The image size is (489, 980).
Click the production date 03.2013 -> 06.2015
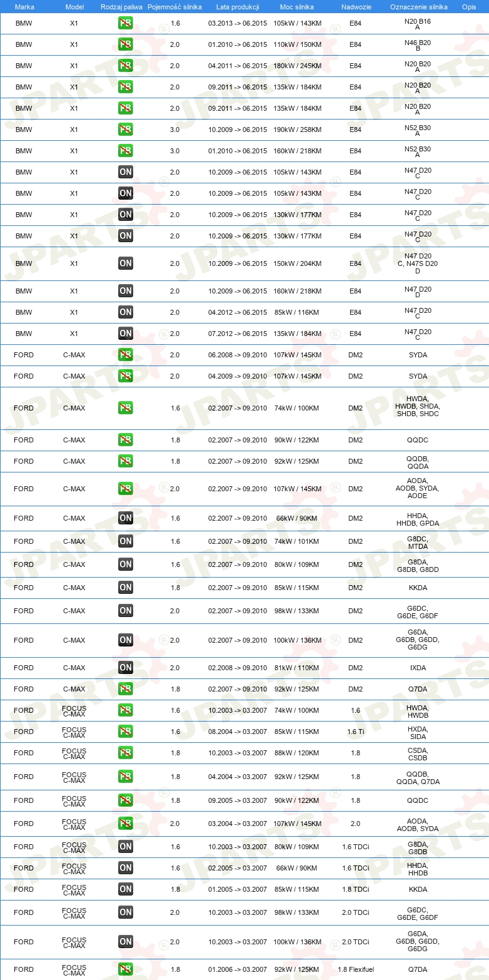pos(238,24)
